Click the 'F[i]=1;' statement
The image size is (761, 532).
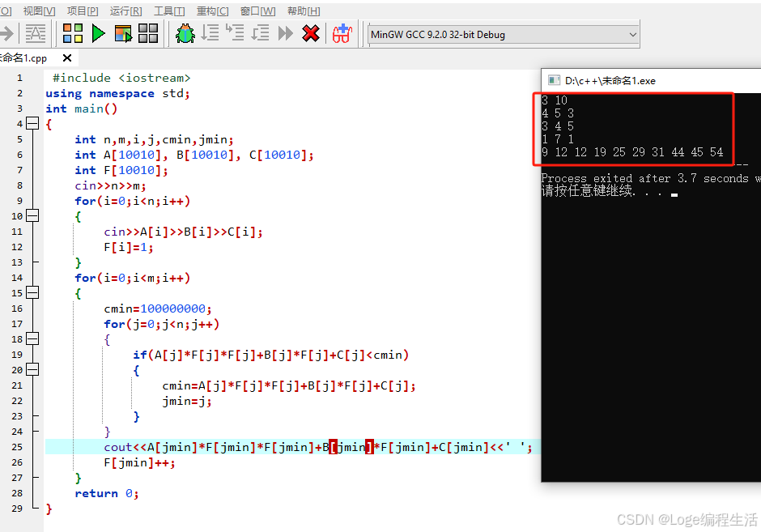coord(129,248)
